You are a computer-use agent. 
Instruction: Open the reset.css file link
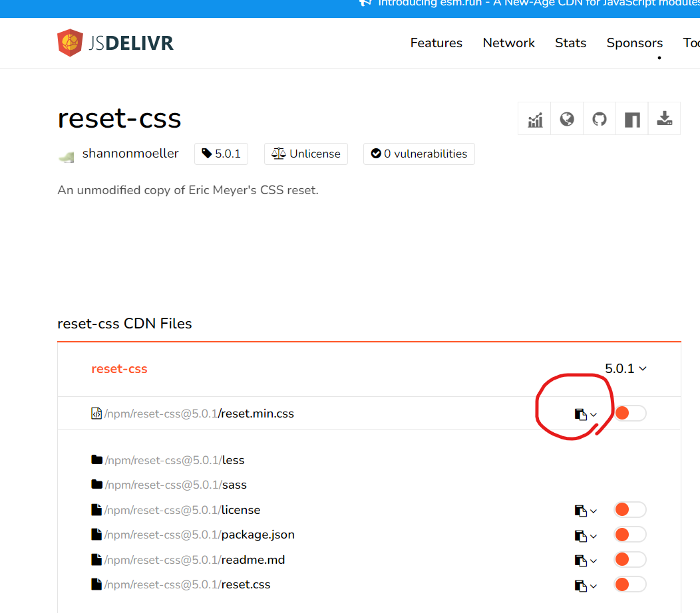click(x=188, y=584)
